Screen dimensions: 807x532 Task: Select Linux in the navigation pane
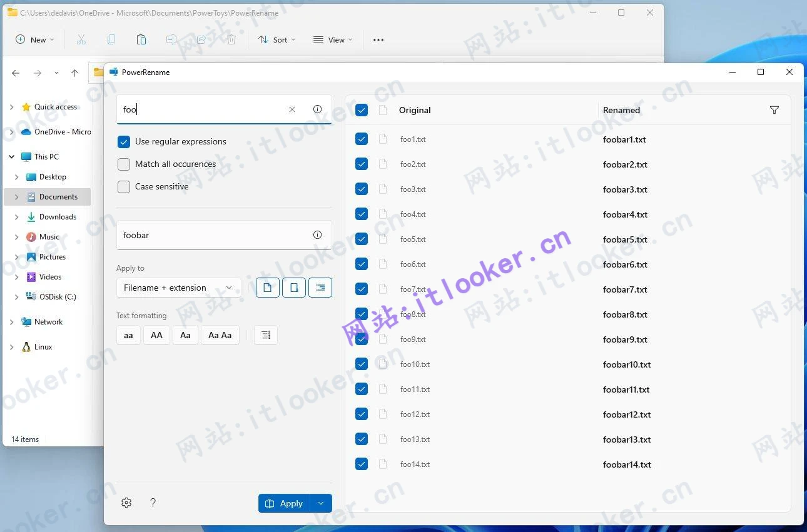[x=43, y=347]
